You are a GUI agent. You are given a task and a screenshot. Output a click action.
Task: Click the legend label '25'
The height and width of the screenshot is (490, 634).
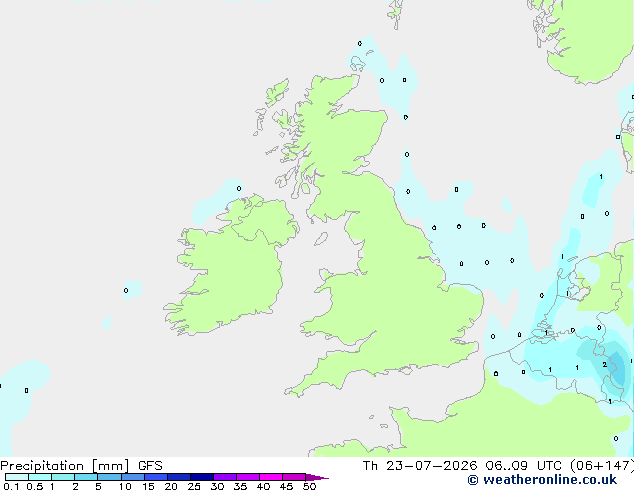194,486
